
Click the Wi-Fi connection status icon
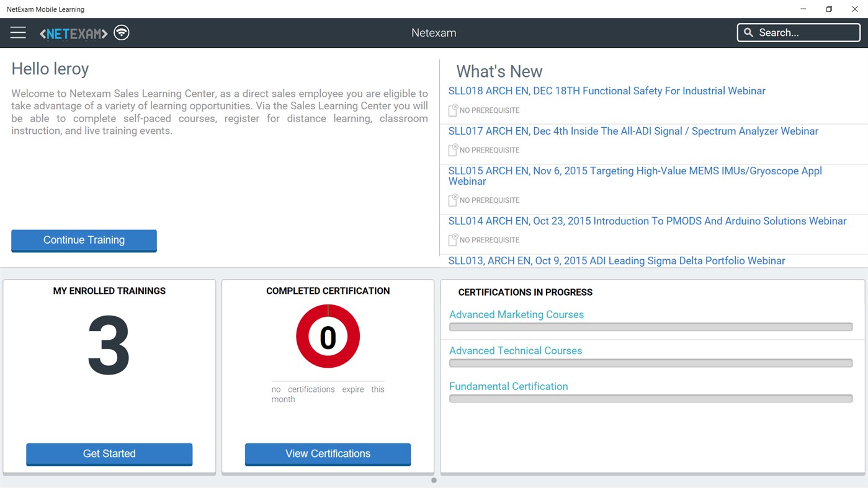122,32
